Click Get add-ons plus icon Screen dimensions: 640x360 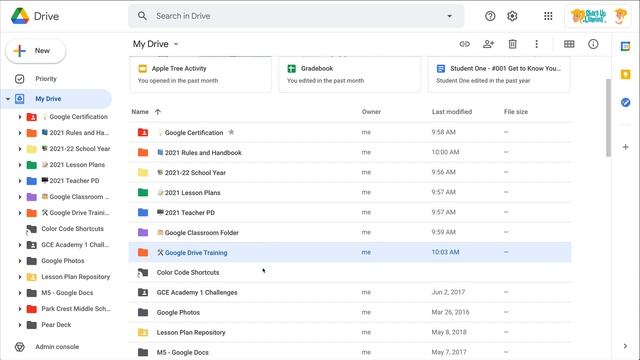click(625, 147)
